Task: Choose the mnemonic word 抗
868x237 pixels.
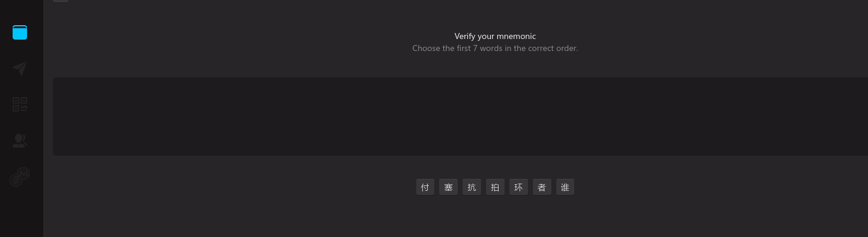Action: click(x=472, y=187)
